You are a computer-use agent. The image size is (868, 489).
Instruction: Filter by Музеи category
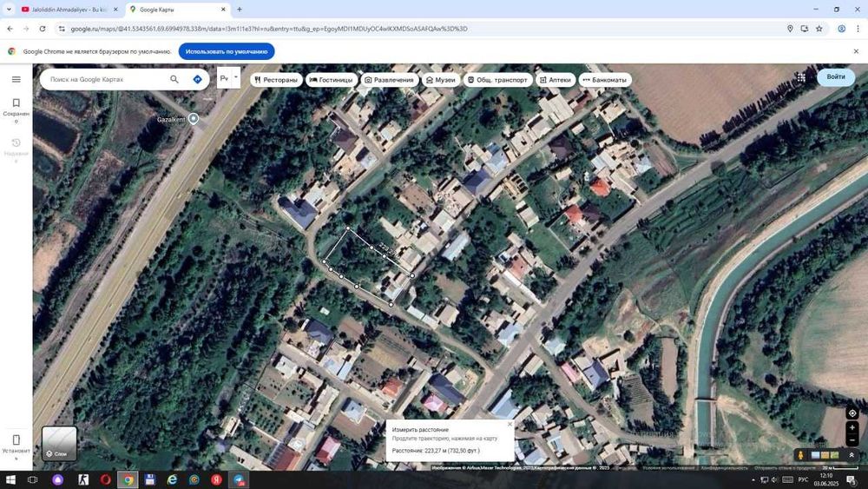441,80
